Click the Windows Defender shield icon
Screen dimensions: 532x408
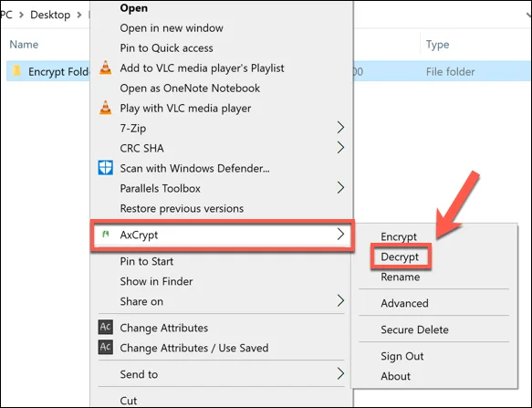106,168
